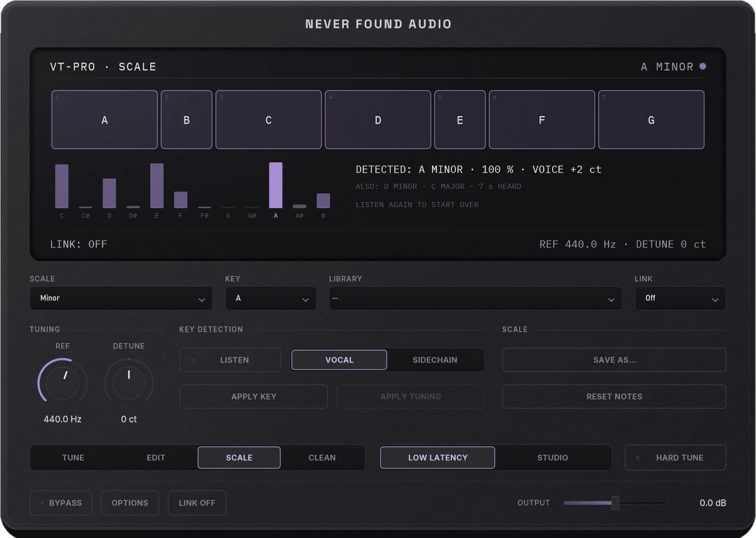Toggle the F note pad
Viewport: 756px width, 538px height.
click(542, 120)
